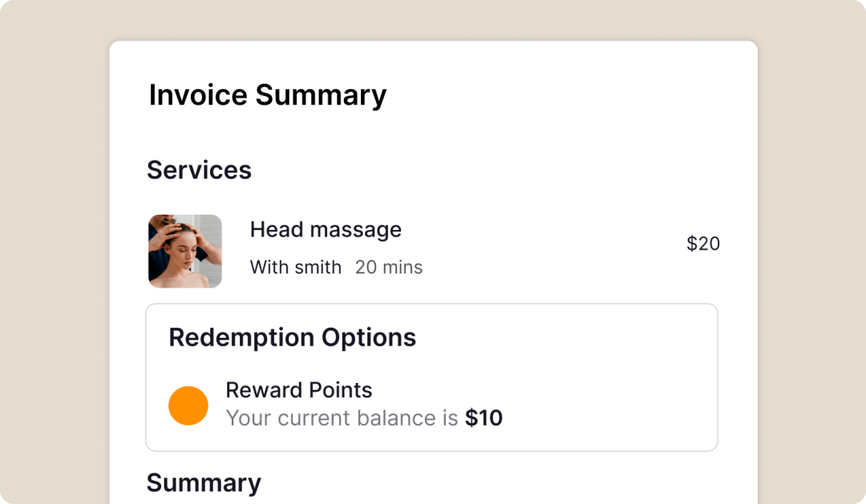Click the word Points in Reward Points

coord(341,390)
